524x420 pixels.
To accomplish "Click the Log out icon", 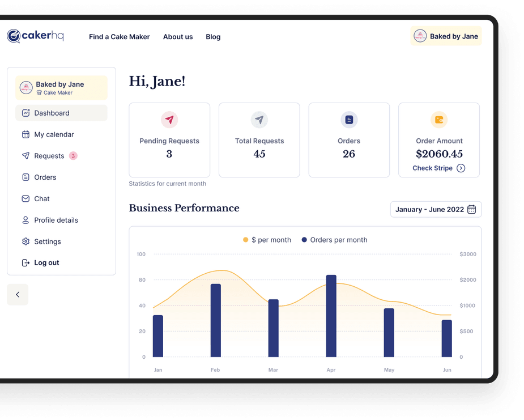I will [x=25, y=262].
